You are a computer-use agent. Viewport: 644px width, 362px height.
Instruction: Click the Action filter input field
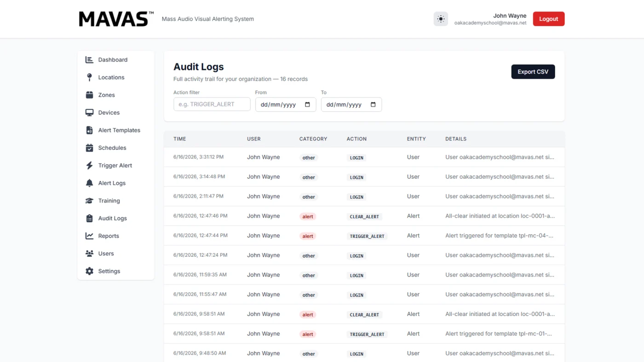point(212,104)
